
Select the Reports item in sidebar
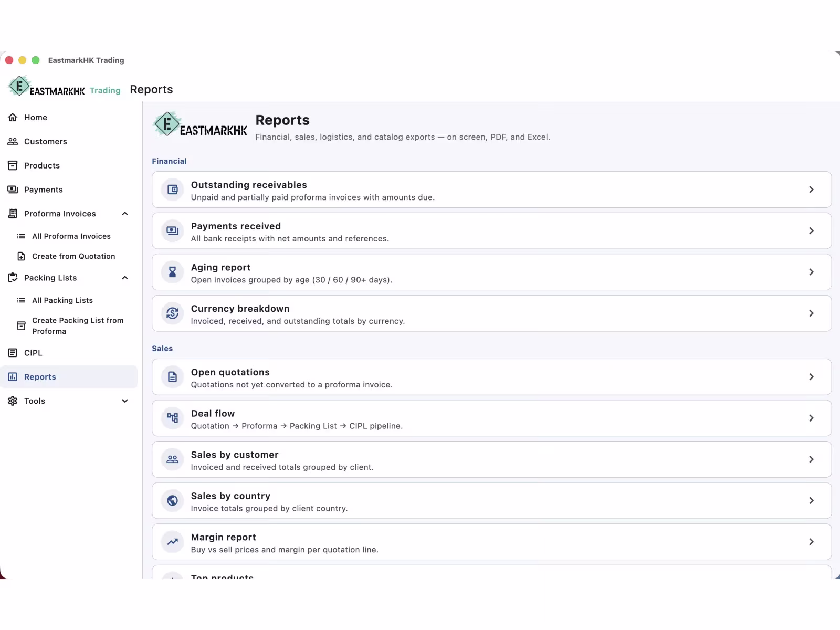(69, 377)
